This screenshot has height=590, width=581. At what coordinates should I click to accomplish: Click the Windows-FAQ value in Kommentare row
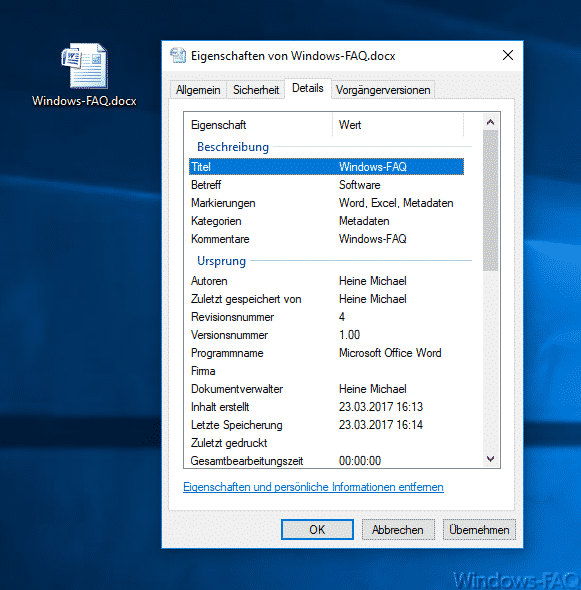[x=373, y=239]
